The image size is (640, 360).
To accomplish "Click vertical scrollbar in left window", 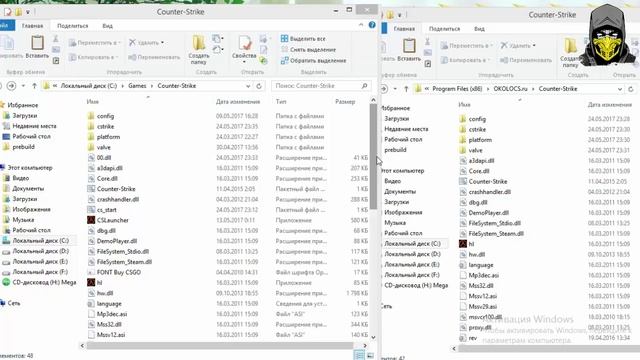I will pos(373,157).
